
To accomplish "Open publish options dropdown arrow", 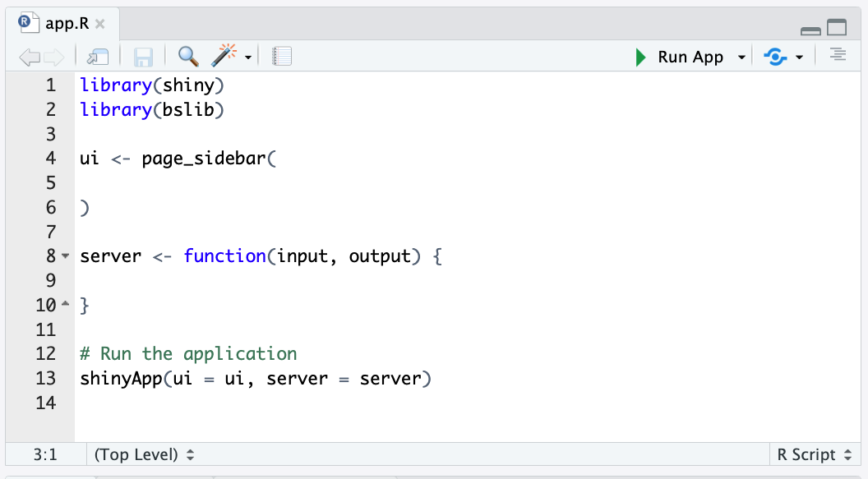I will click(x=799, y=58).
